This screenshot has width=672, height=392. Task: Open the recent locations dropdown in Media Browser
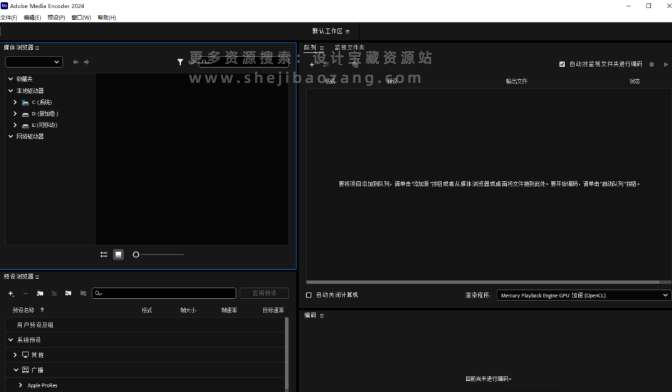pyautogui.click(x=34, y=62)
